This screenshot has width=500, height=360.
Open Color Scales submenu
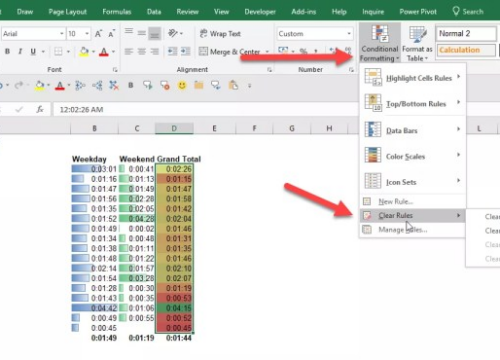(413, 156)
